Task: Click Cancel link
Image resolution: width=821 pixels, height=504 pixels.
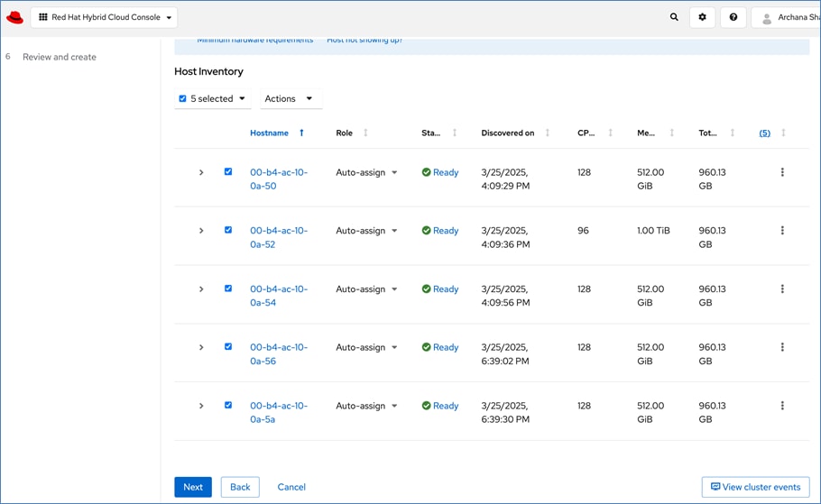Action: click(x=291, y=487)
